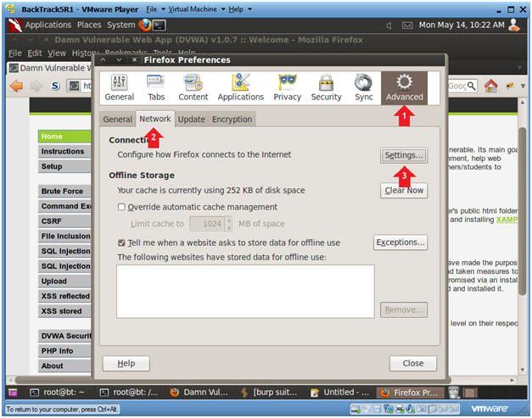Open DVWA Brute Force page
This screenshot has width=532, height=418.
coord(64,191)
